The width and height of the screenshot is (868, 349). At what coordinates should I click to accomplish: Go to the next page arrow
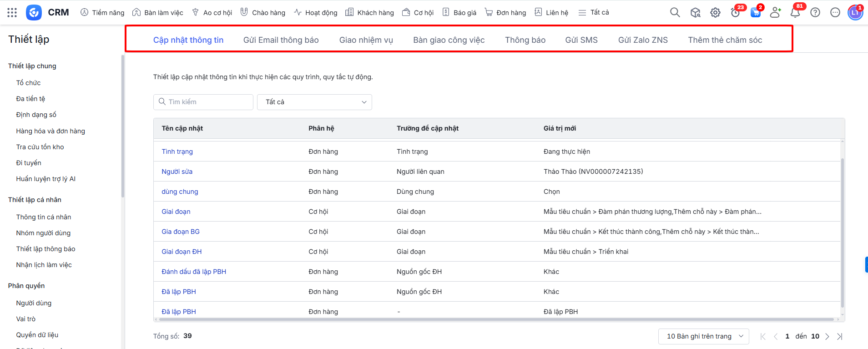click(x=827, y=337)
